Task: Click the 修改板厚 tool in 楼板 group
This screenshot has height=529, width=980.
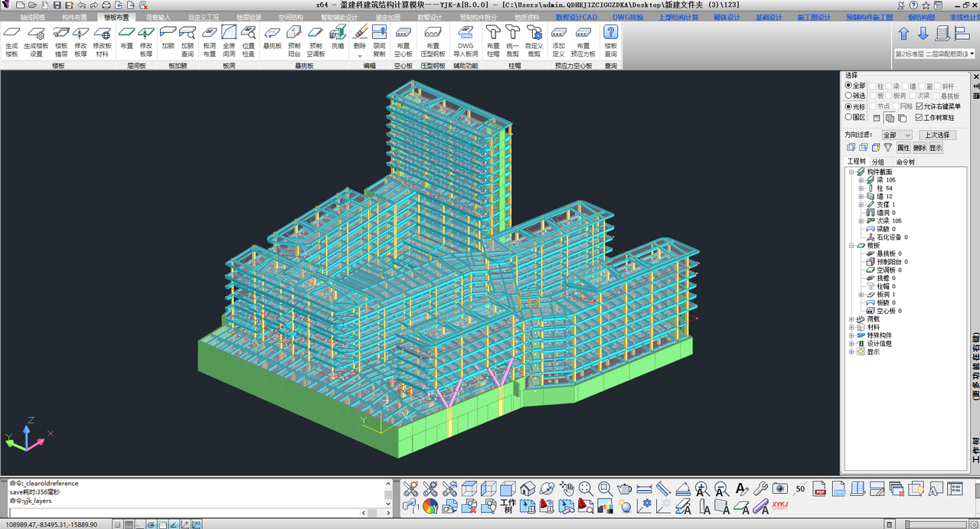Action: [81, 41]
